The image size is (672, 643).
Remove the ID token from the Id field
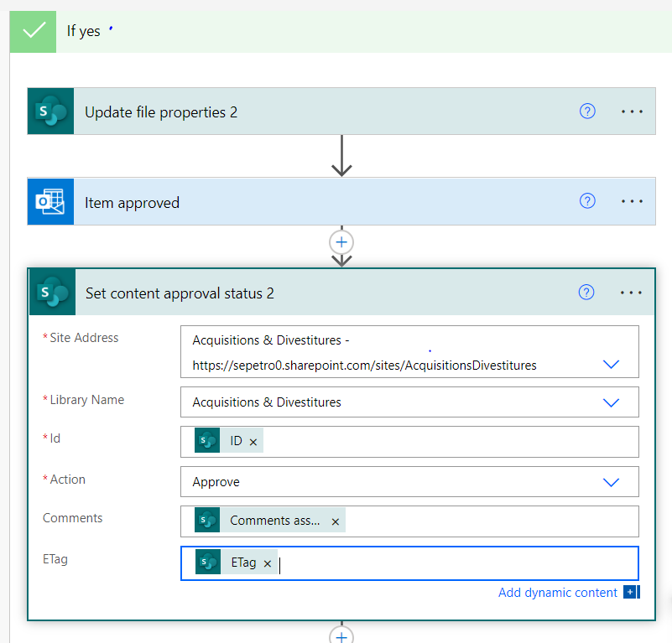point(253,442)
